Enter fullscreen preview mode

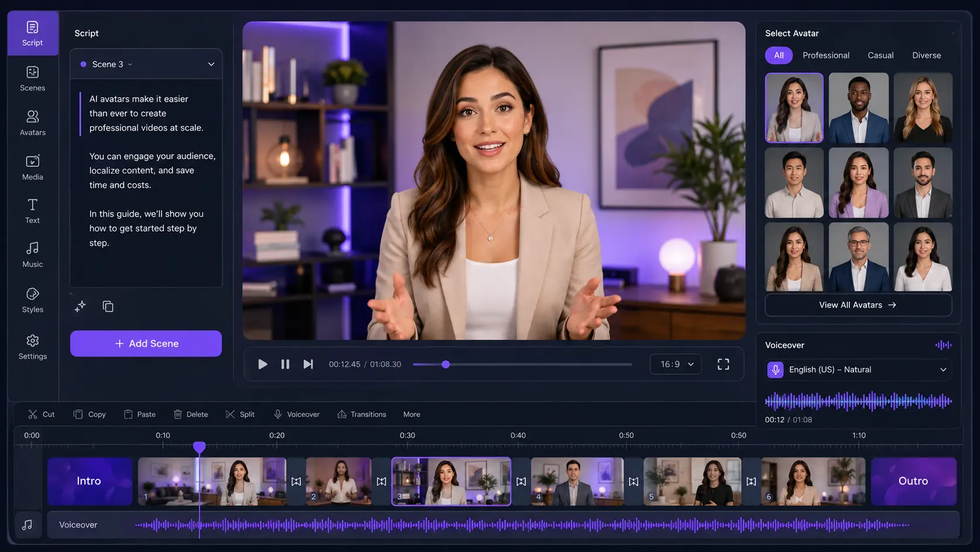click(723, 364)
